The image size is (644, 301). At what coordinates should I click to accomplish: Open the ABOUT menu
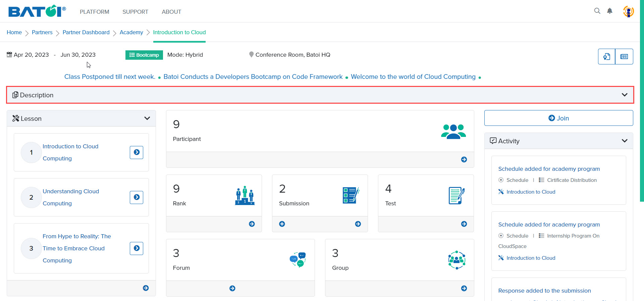click(171, 12)
